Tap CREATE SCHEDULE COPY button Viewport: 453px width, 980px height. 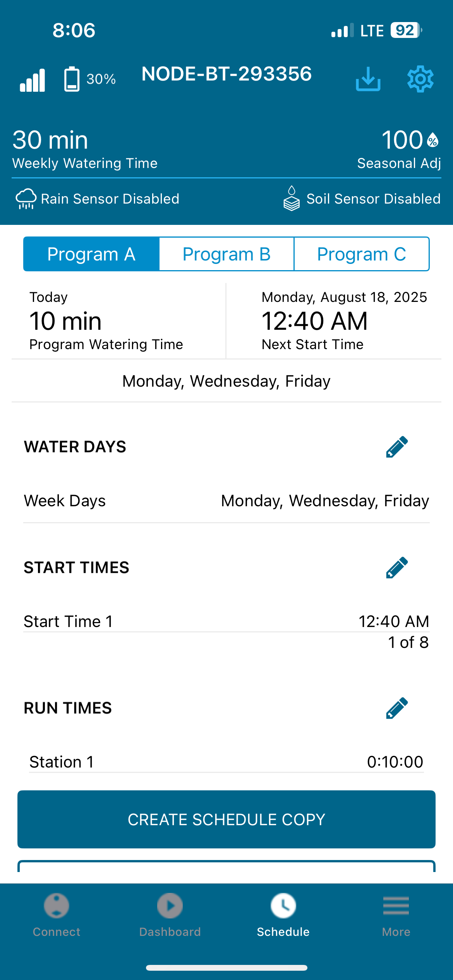coord(226,819)
